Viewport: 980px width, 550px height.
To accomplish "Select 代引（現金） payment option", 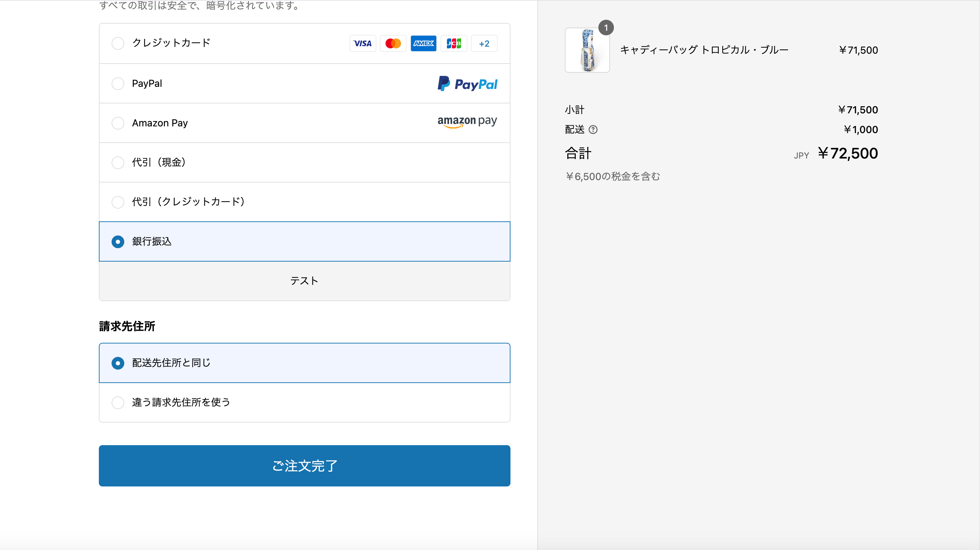I will [x=118, y=163].
